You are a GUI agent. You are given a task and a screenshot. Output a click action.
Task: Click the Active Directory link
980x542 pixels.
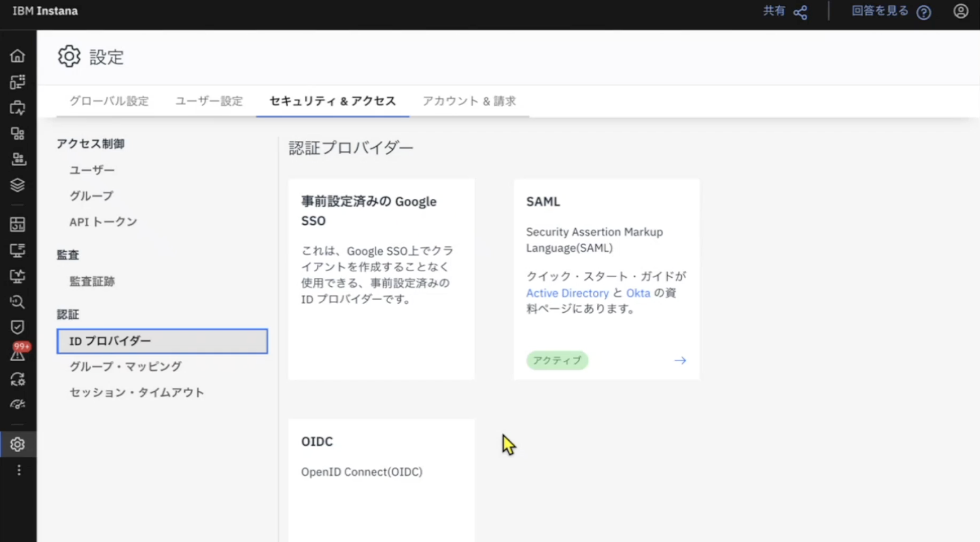(x=567, y=293)
